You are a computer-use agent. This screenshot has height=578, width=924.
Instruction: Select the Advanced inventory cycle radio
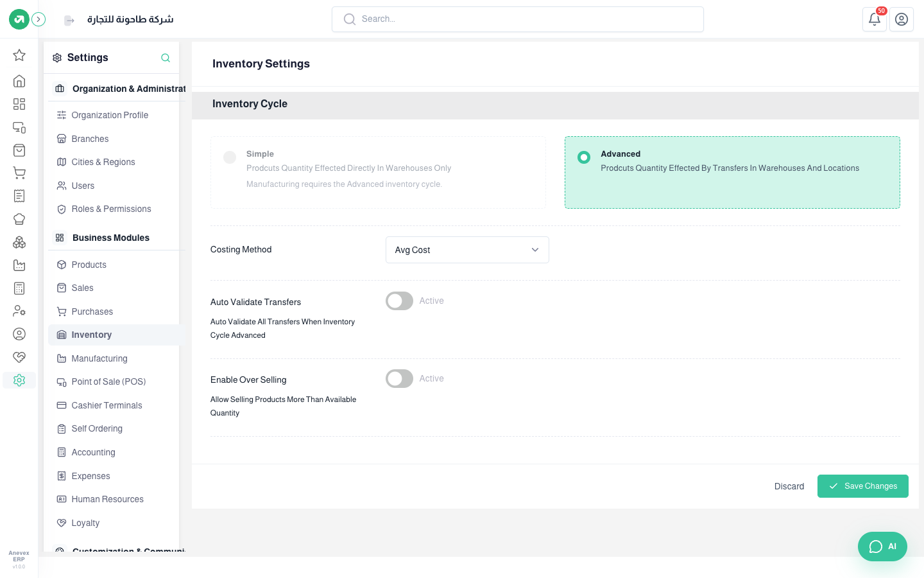coord(584,157)
